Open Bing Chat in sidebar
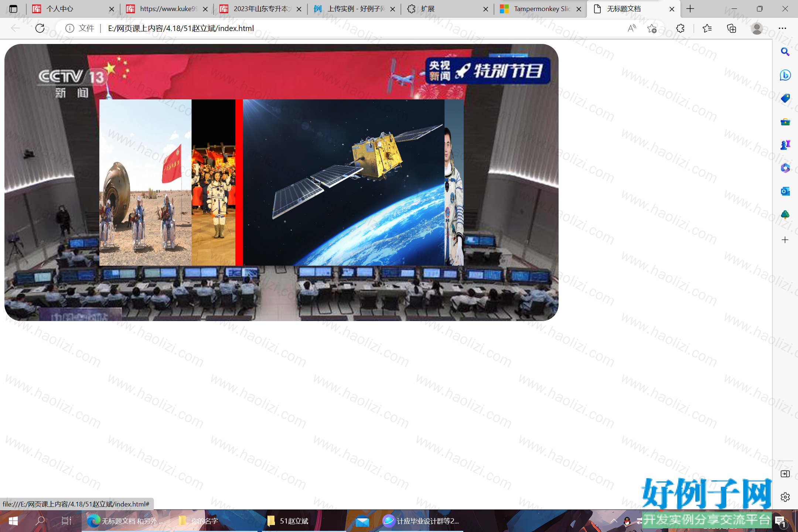Screen dimensions: 798x532 [785, 75]
